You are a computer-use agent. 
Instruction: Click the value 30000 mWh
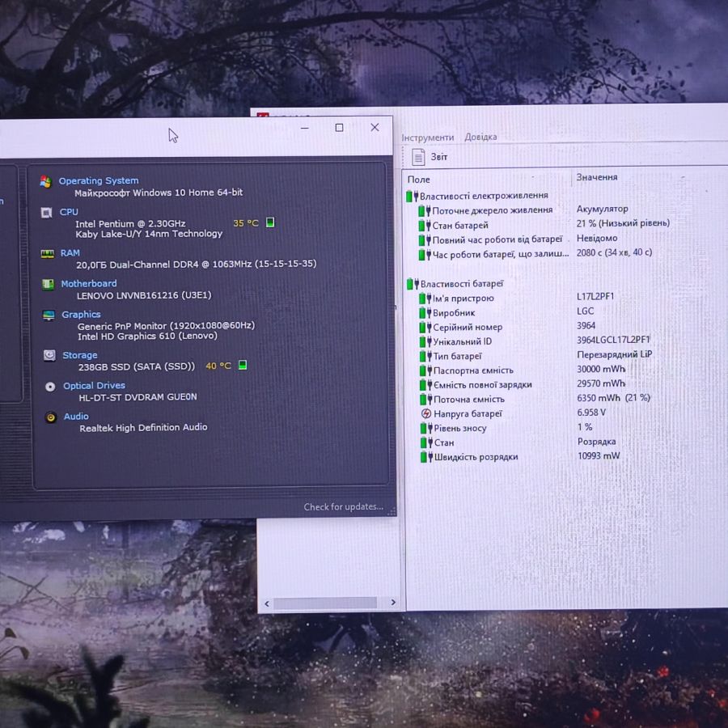tap(601, 369)
